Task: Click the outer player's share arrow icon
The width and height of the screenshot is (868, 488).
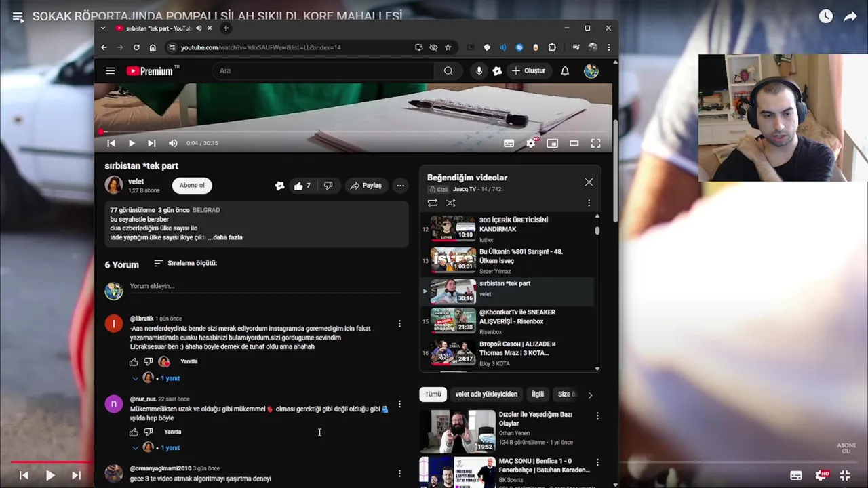Action: pos(850,17)
